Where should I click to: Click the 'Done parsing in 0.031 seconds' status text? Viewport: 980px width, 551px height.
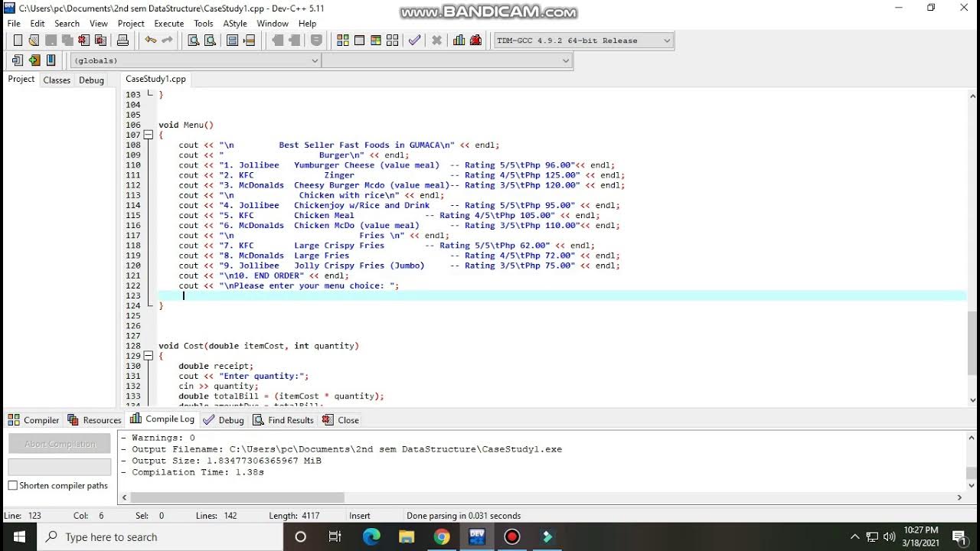464,516
